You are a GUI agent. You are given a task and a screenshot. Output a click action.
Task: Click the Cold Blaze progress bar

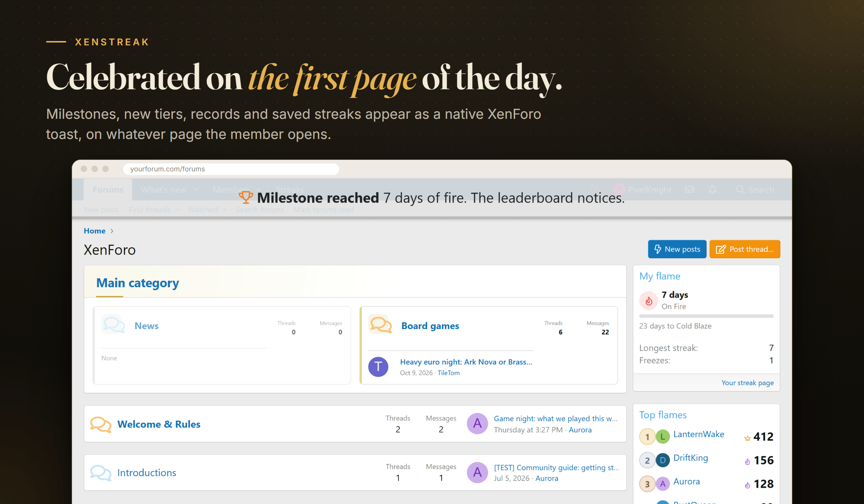[x=706, y=316]
